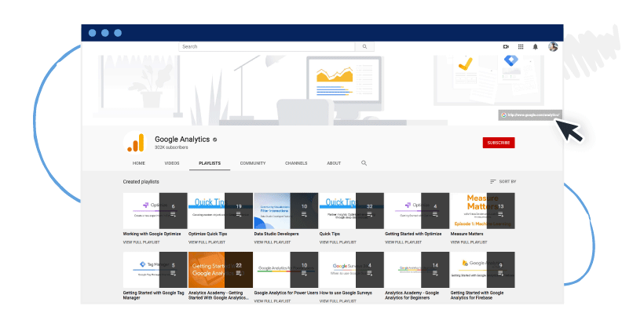The height and width of the screenshot is (331, 644).
Task: Click the Measure Matters title
Action: [467, 234]
